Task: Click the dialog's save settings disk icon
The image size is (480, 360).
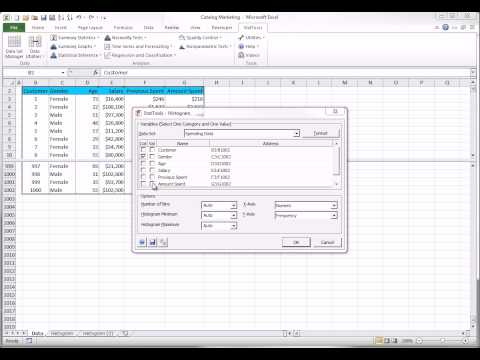Action: 153,242
